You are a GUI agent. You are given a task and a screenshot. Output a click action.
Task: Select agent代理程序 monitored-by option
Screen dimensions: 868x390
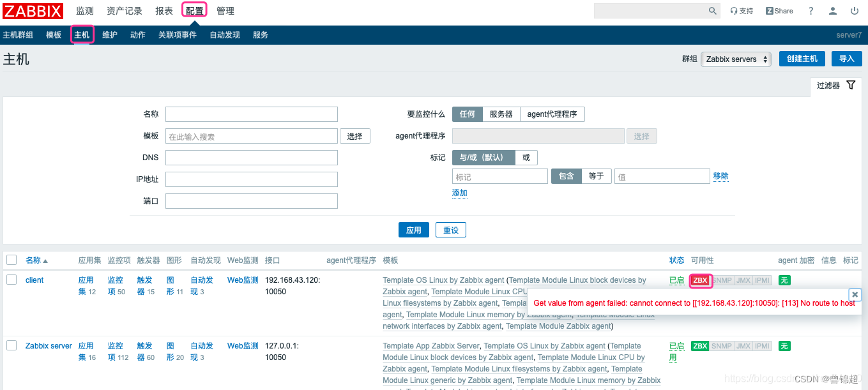(x=552, y=114)
